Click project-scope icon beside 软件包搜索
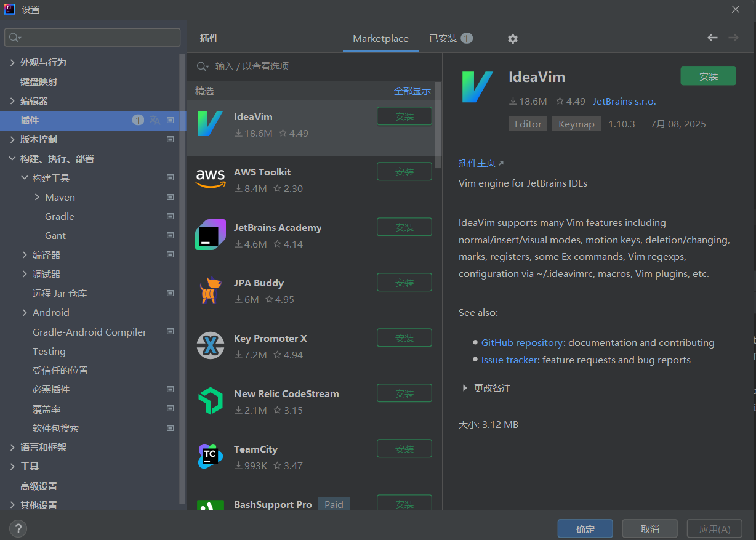The width and height of the screenshot is (756, 540). [x=171, y=427]
